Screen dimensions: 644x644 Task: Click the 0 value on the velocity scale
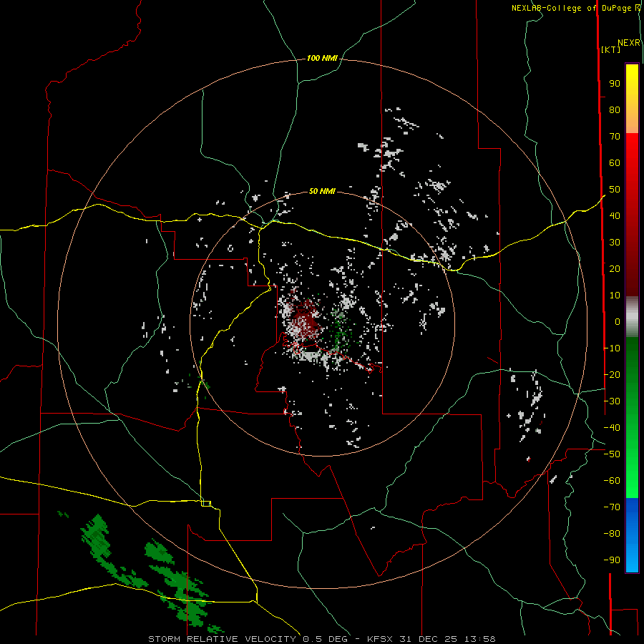tap(618, 321)
